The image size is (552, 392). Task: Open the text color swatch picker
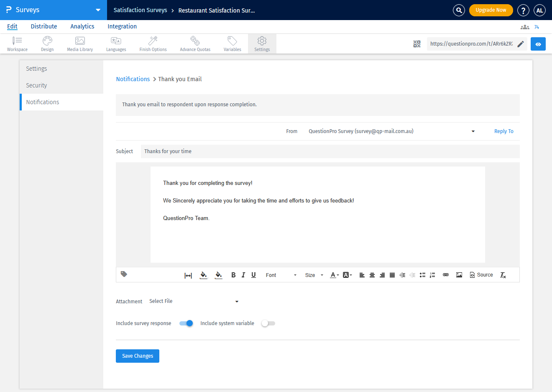(x=333, y=275)
